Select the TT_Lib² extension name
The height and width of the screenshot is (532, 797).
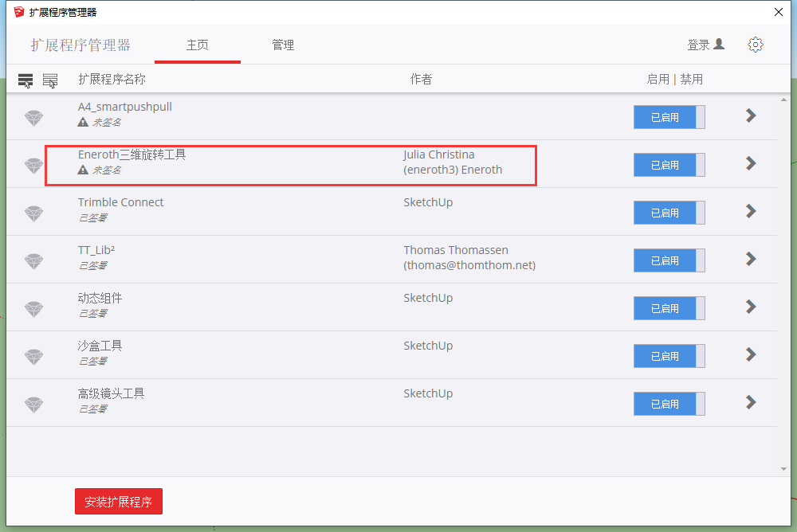[96, 250]
